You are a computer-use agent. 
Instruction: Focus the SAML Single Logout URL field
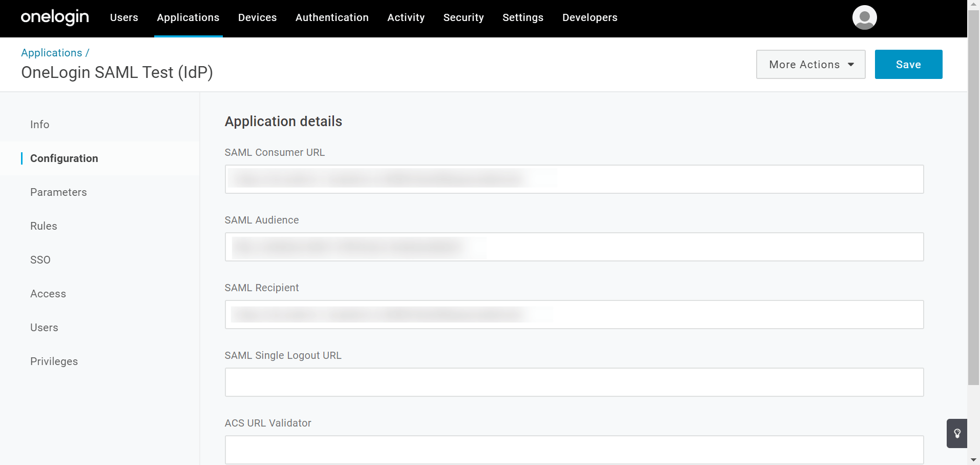574,382
